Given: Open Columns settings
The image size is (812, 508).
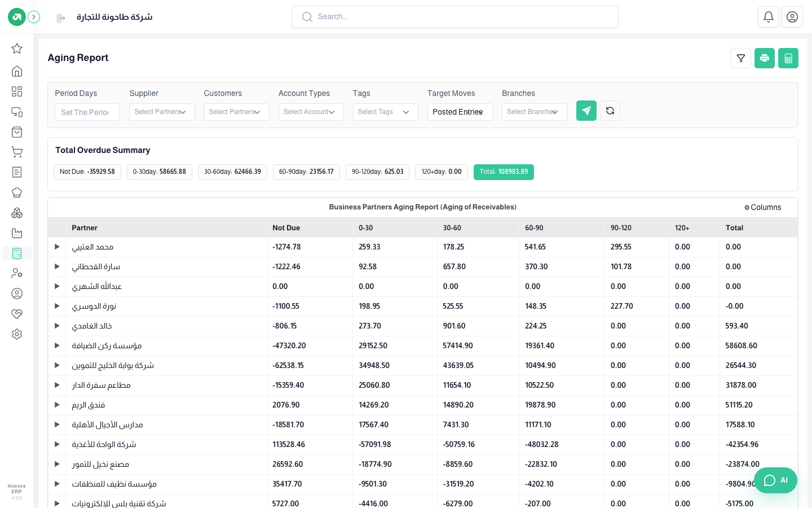Looking at the screenshot, I should click(x=762, y=207).
